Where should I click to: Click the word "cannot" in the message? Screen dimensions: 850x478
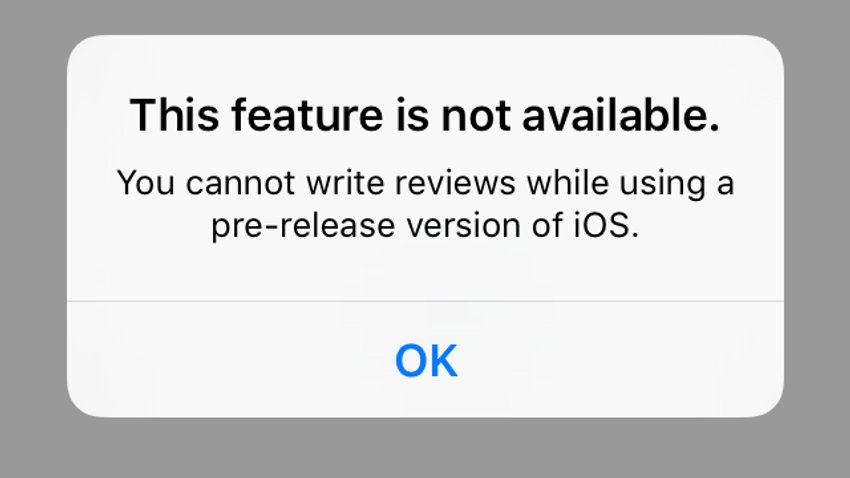coord(240,183)
